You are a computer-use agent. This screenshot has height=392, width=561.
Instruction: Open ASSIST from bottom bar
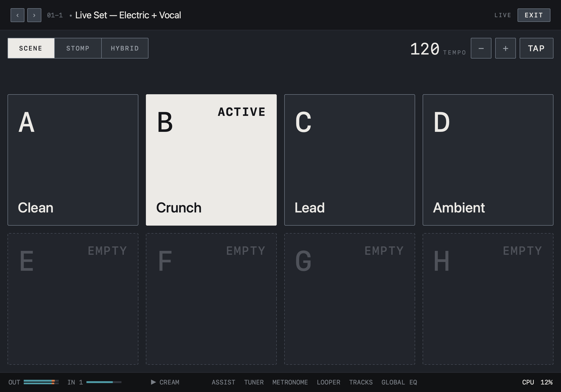tap(223, 382)
